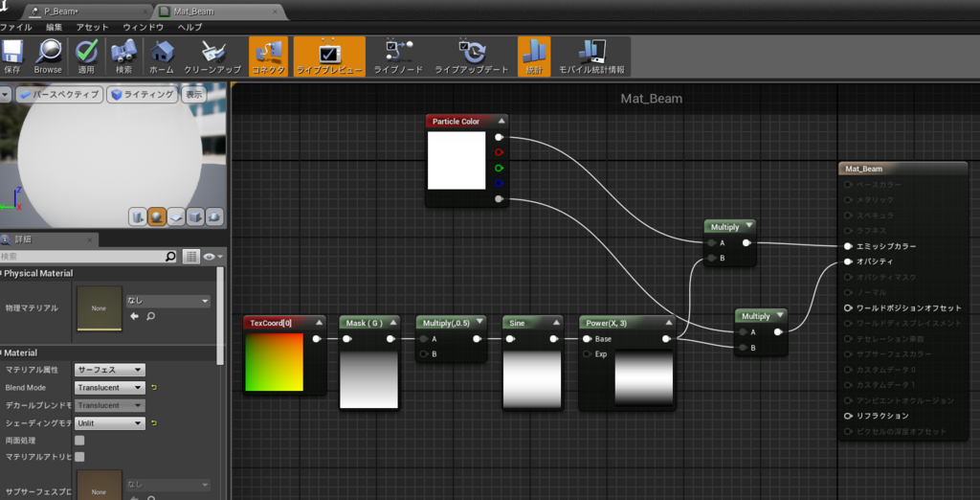This screenshot has height=500, width=980.
Task: Open Blend Mode Translucent dropdown
Action: (x=110, y=388)
